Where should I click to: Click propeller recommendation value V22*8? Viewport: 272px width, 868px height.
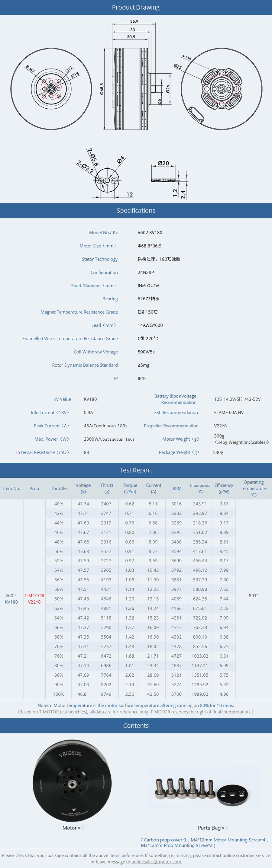[x=220, y=426]
